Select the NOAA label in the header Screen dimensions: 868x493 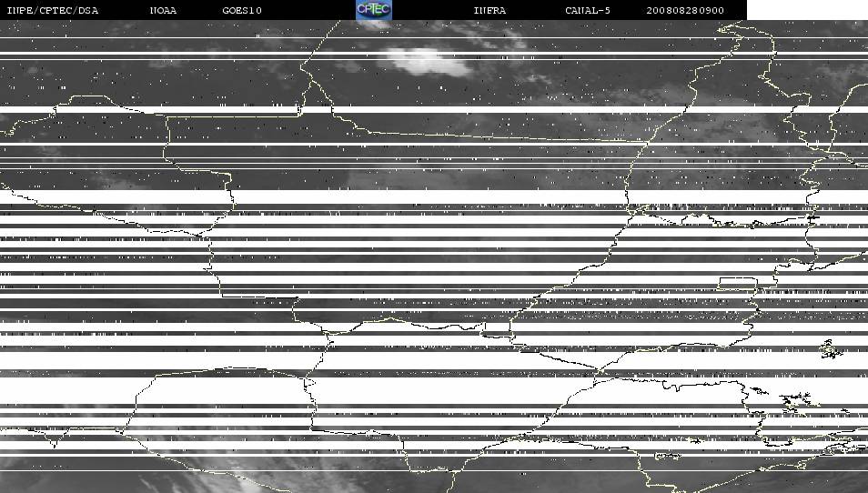coord(163,10)
